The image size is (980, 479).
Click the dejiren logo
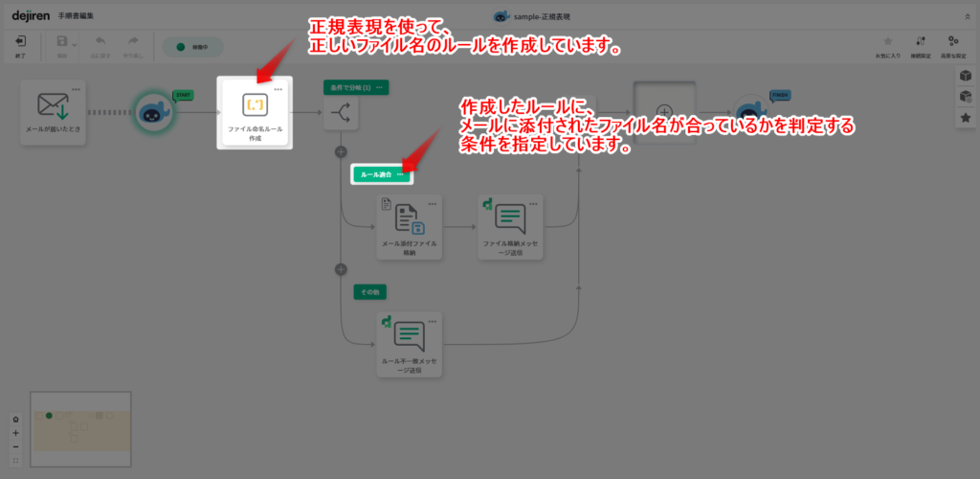[31, 15]
